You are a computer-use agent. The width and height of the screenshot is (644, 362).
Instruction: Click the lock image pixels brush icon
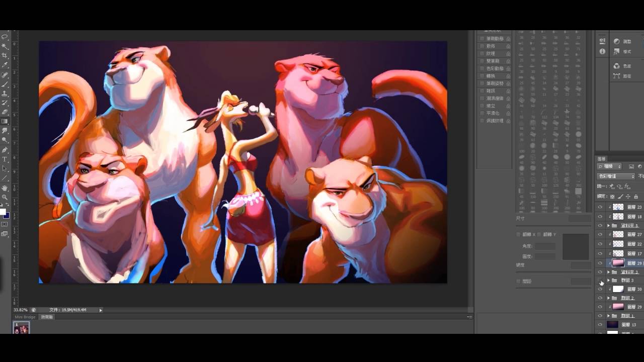pyautogui.click(x=620, y=197)
